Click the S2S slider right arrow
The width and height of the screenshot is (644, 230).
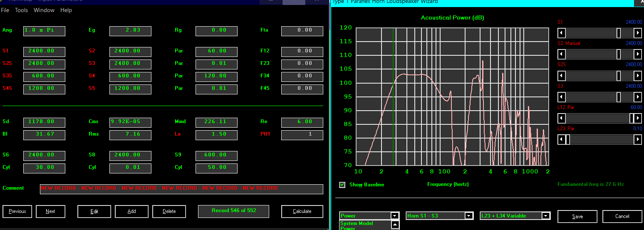pyautogui.click(x=638, y=76)
